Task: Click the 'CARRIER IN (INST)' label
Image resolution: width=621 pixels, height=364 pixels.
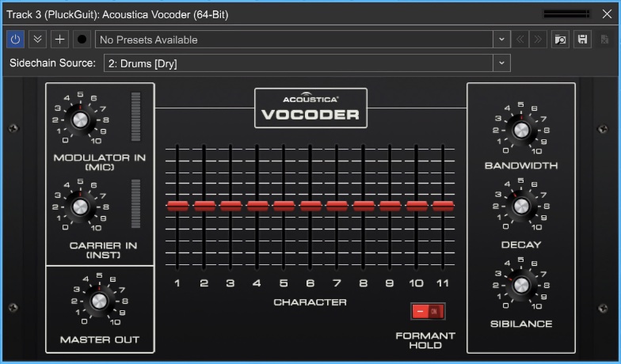Action: tap(103, 250)
